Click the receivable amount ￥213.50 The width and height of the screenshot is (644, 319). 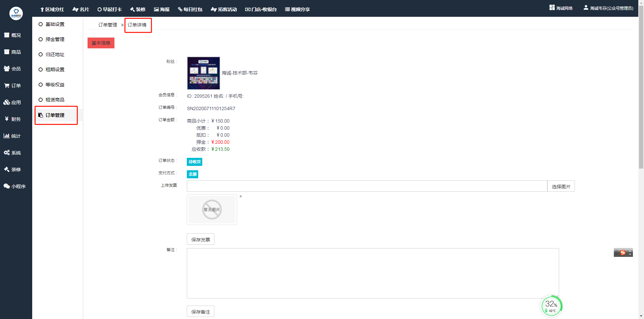click(220, 149)
